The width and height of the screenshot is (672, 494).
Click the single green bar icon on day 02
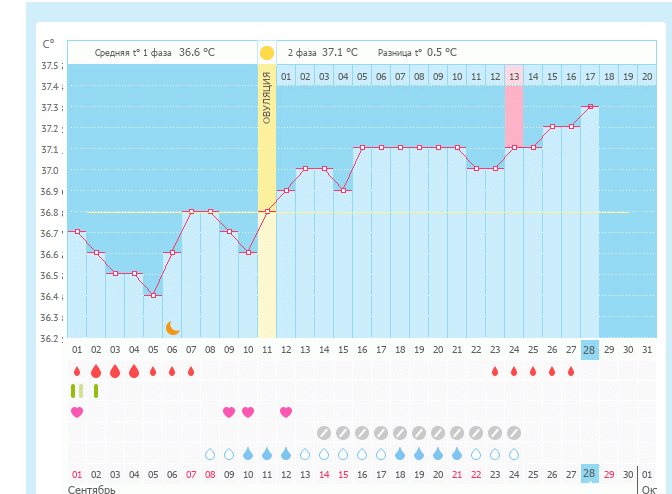96,391
